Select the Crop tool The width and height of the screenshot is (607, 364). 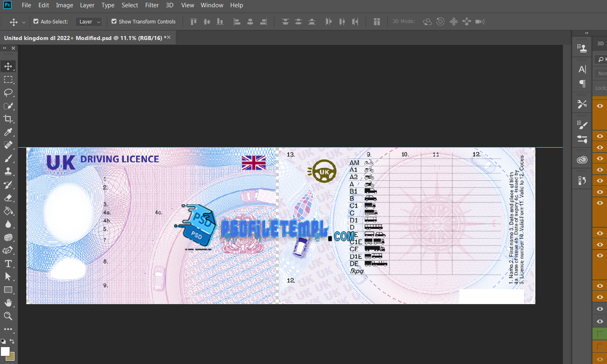coord(8,119)
